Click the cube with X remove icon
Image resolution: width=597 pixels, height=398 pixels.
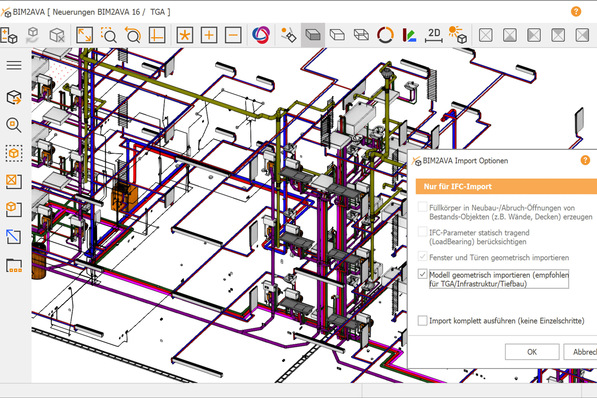(57, 35)
